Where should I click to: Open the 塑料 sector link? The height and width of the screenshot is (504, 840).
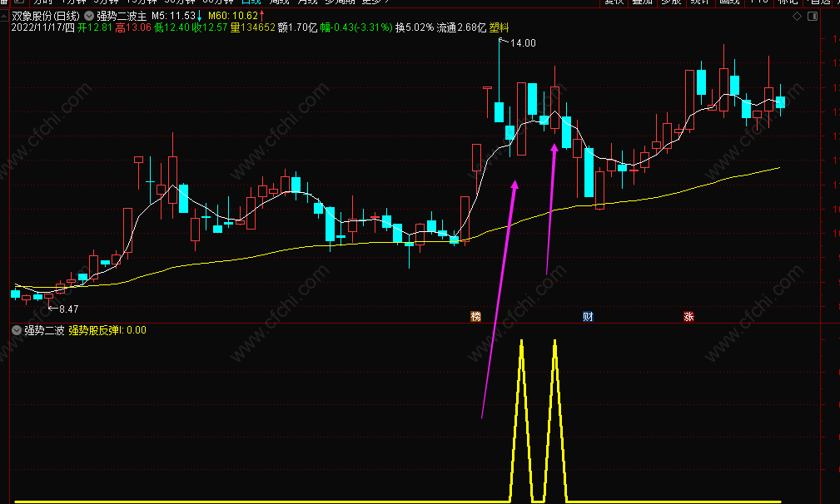(500, 27)
